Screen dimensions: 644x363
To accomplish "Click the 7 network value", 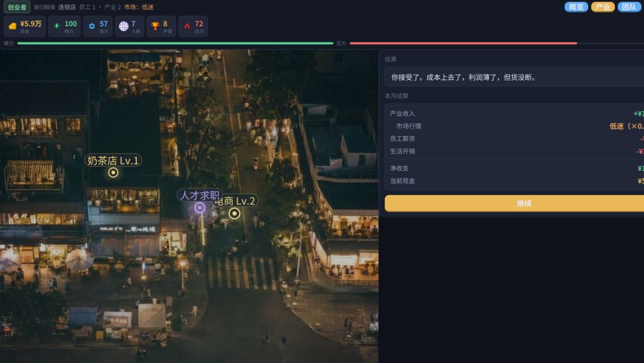I will [x=134, y=24].
